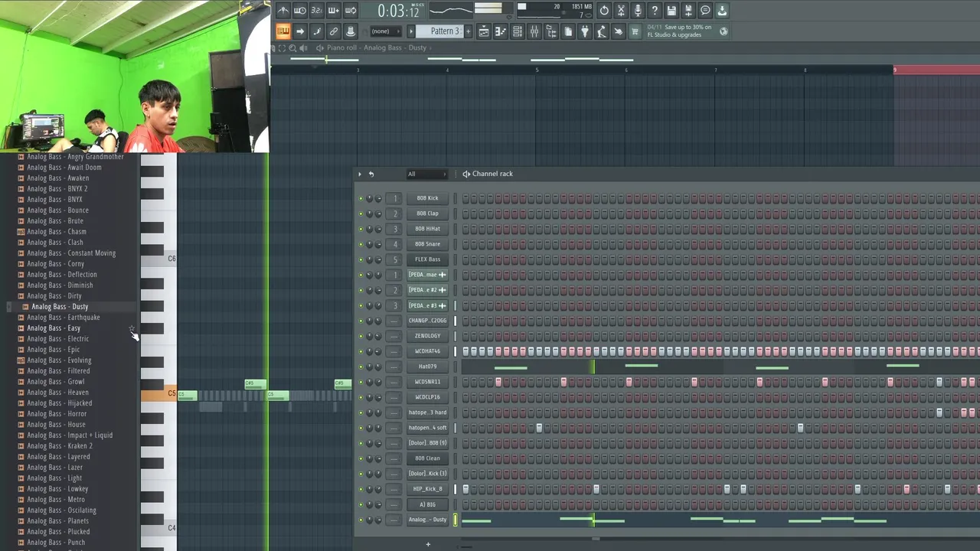Mute the 808 Snare channel
Image resolution: width=980 pixels, height=551 pixels.
tap(361, 244)
